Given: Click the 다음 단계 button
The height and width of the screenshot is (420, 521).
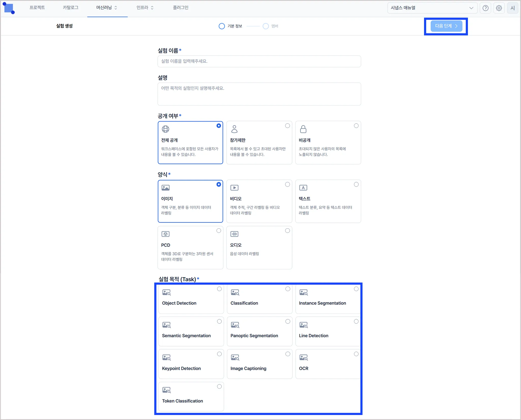Looking at the screenshot, I should point(446,26).
